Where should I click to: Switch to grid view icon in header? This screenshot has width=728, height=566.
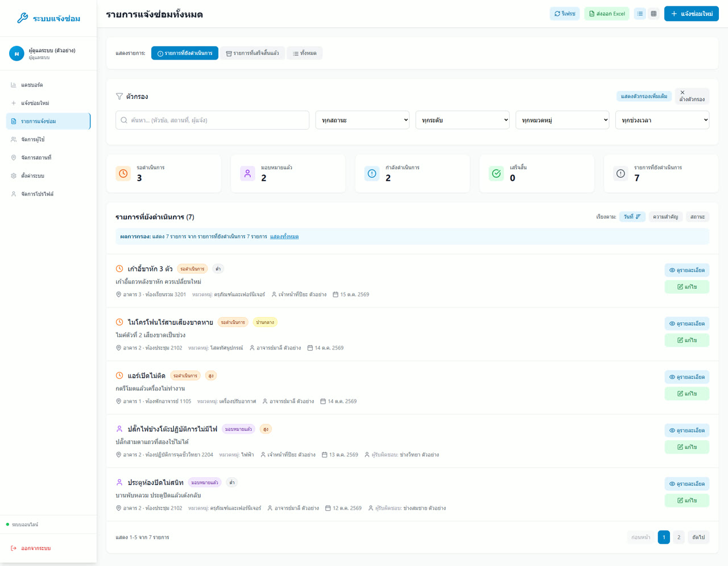pyautogui.click(x=653, y=14)
